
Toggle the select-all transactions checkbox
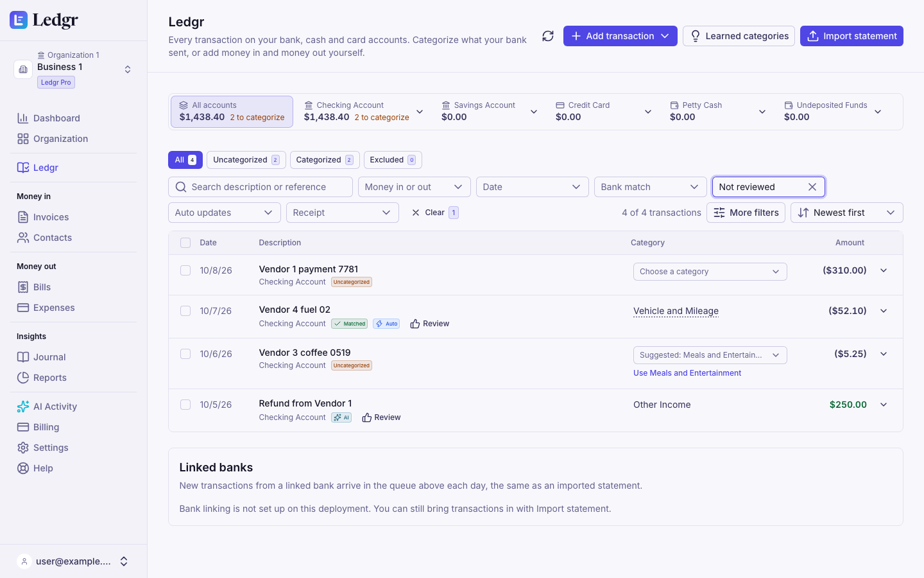pyautogui.click(x=185, y=243)
